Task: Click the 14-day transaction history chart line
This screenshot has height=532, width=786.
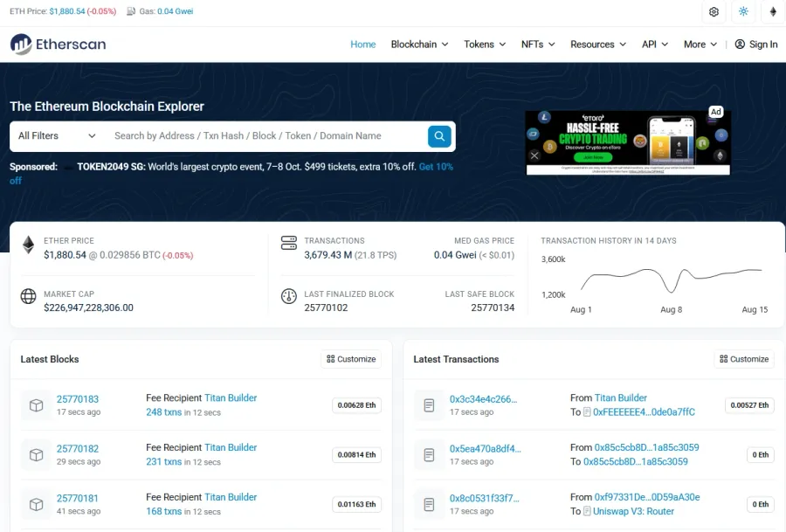Action: (x=672, y=280)
